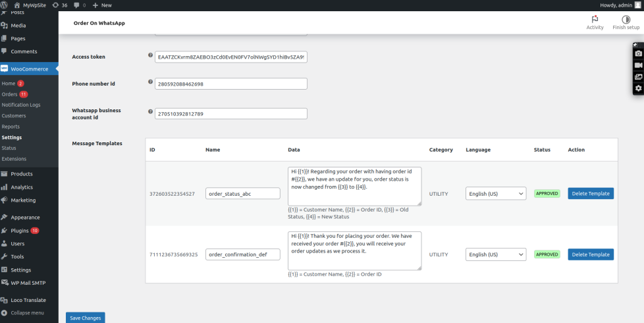The image size is (644, 323).
Task: Open the floating toolbar gear settings
Action: coord(637,88)
